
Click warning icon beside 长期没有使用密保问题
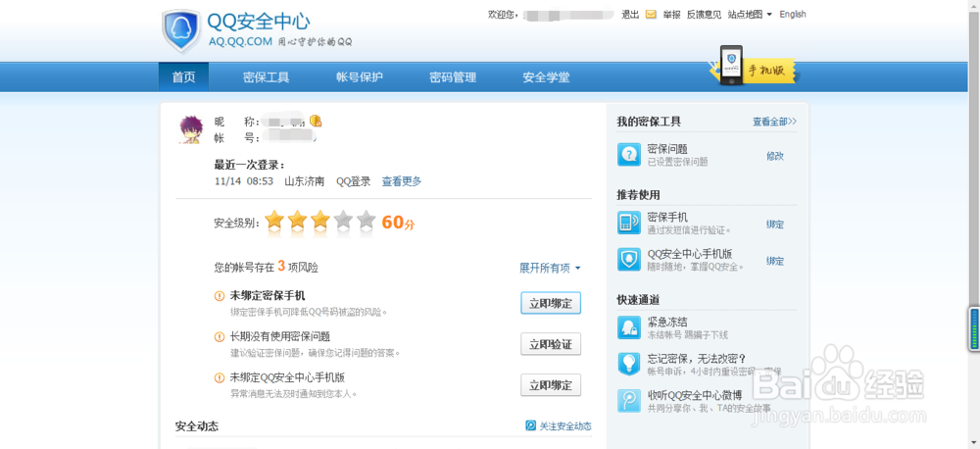(219, 337)
